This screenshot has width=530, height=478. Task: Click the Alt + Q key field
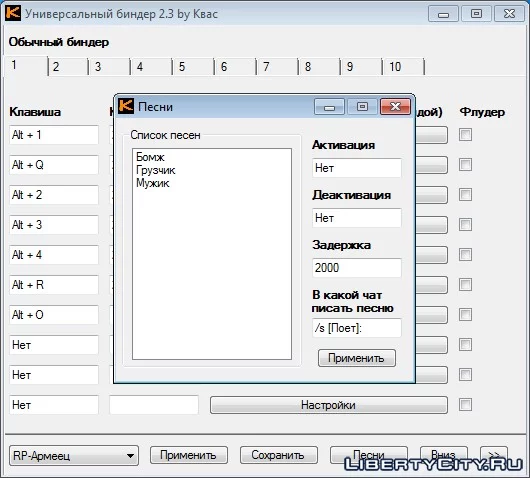point(54,165)
